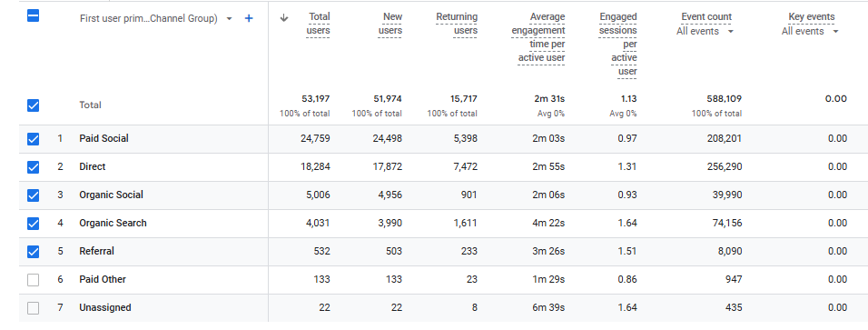Click Organic Social event count 39,990
Image resolution: width=868 pixels, height=330 pixels.
pos(726,195)
